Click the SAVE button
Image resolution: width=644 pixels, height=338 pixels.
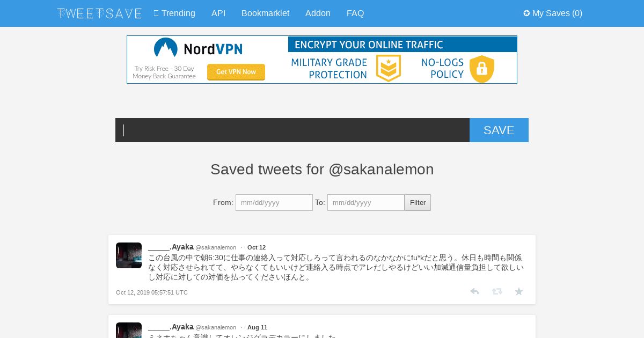tap(499, 130)
